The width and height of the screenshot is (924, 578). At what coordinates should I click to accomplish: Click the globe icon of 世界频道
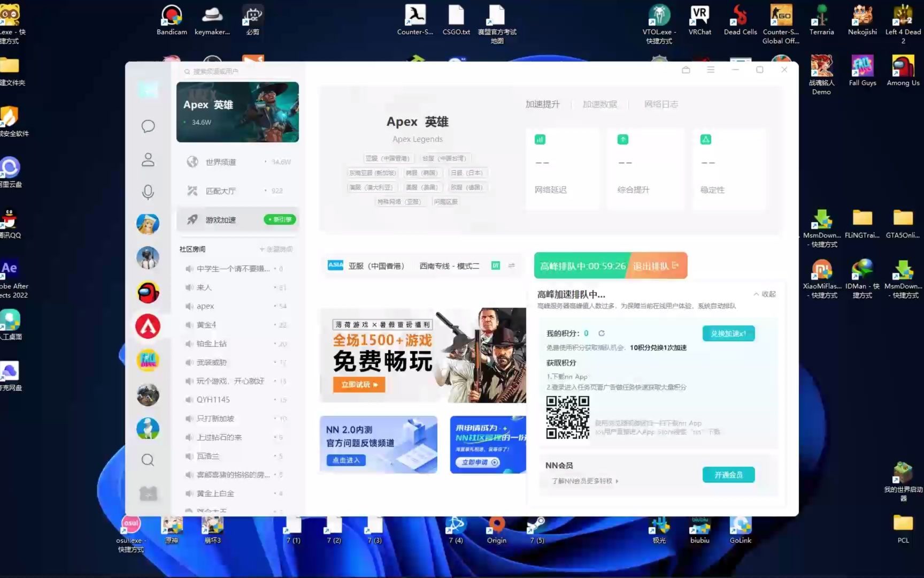192,162
